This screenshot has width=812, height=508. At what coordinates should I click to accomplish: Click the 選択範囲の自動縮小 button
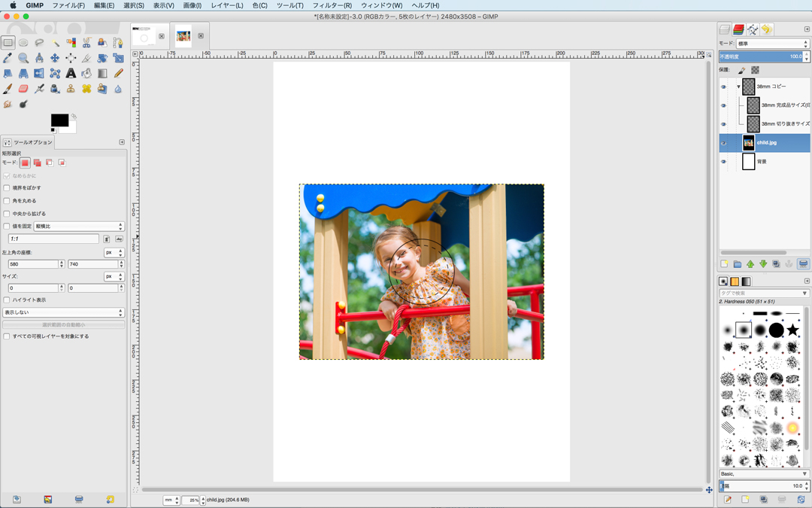(x=64, y=325)
